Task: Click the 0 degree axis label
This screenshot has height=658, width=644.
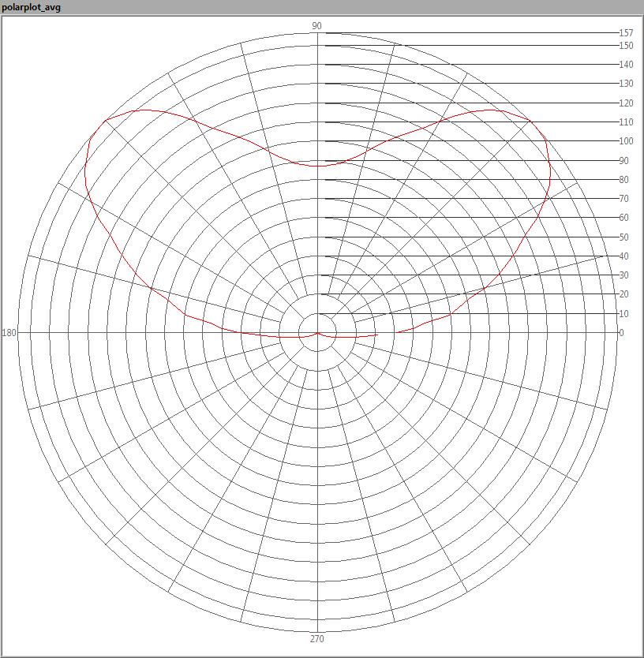Action: pos(621,333)
